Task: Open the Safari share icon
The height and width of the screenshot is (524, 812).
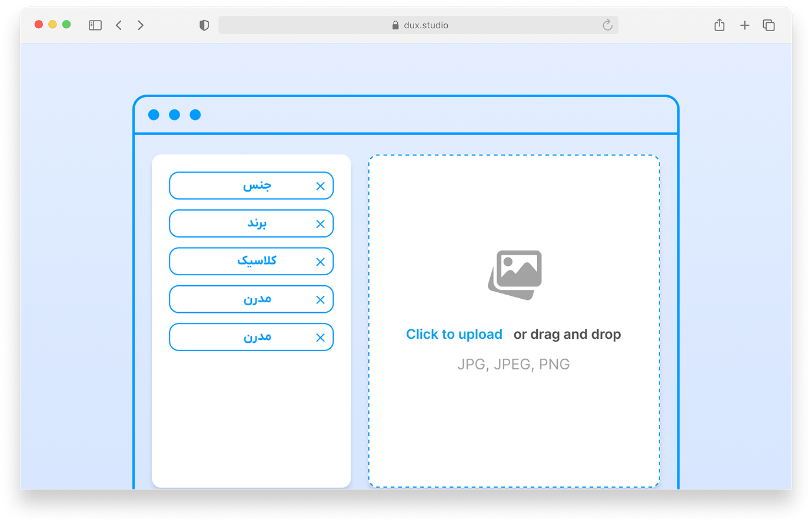Action: click(719, 25)
